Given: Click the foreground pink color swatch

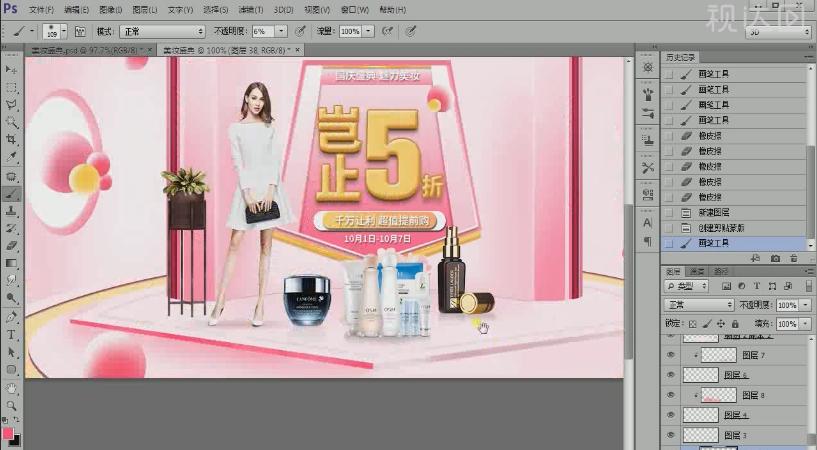Looking at the screenshot, I should [x=7, y=433].
